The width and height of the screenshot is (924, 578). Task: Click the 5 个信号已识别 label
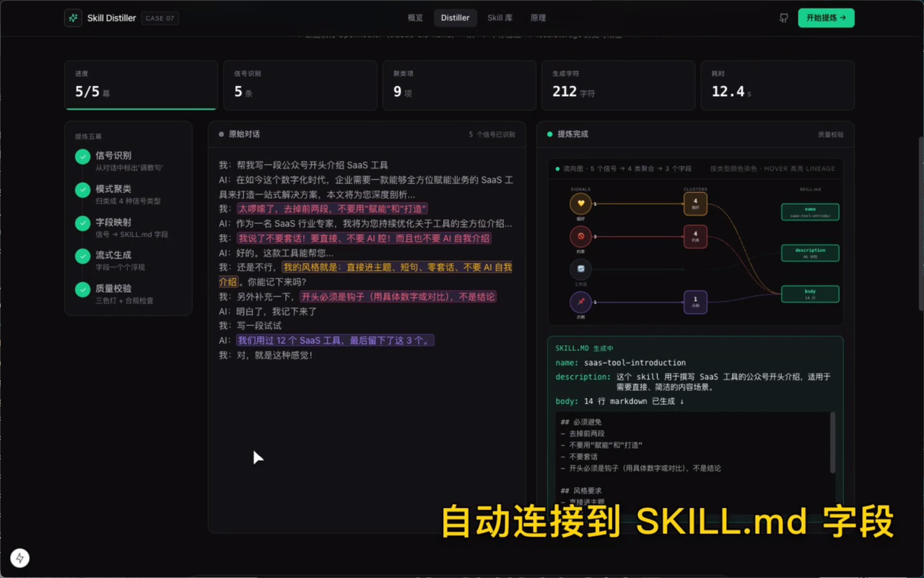492,134
